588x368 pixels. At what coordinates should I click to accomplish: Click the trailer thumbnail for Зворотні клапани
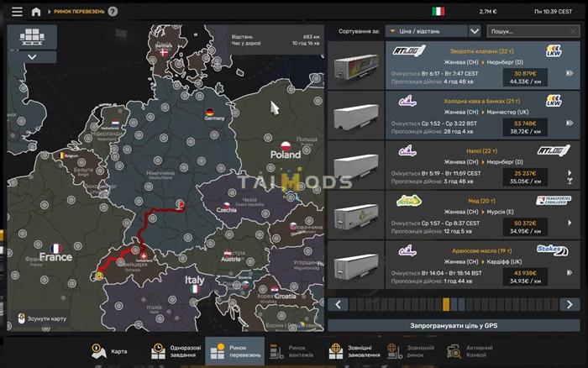356,66
